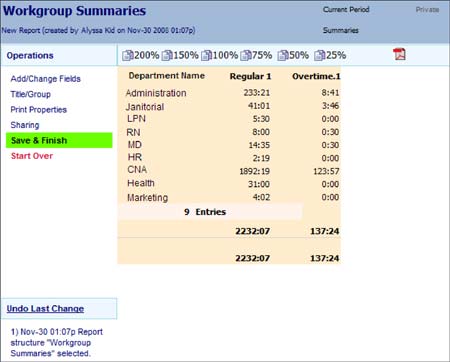Click Save & Finish
This screenshot has width=450, height=362.
point(59,140)
